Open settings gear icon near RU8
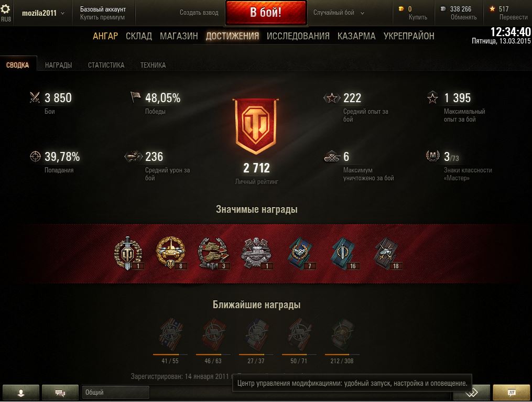The width and height of the screenshot is (532, 402). 6,8
